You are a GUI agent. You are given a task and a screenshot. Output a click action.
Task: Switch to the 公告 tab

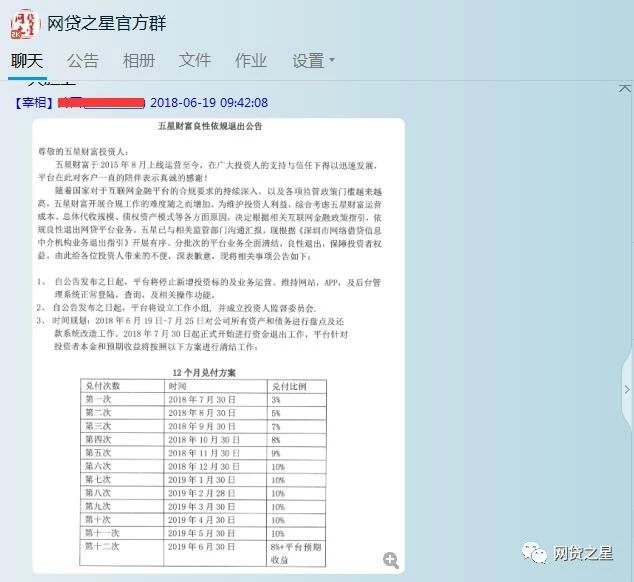click(83, 61)
